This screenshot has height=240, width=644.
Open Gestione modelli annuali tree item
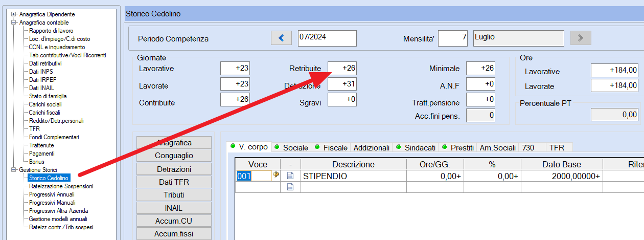[x=57, y=219]
